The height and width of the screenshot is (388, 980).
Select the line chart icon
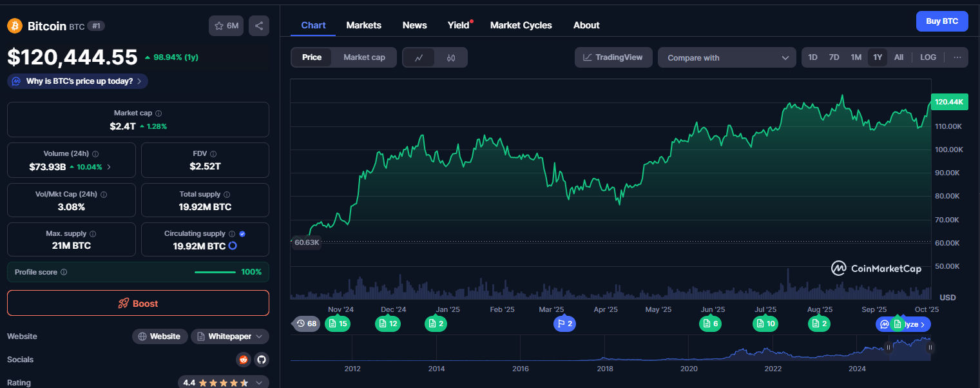(x=419, y=57)
